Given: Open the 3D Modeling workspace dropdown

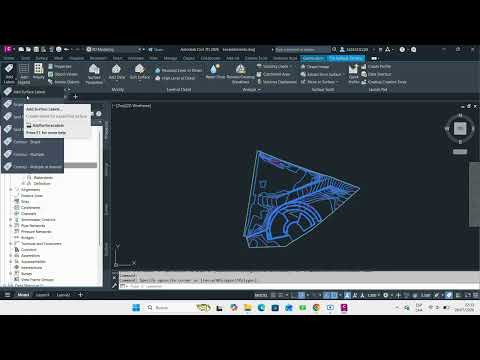Looking at the screenshot, I should pos(114,49).
